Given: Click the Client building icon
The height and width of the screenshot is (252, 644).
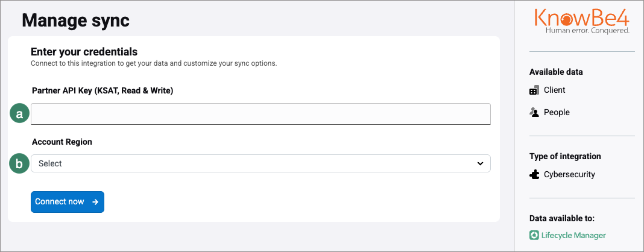Looking at the screenshot, I should pyautogui.click(x=534, y=90).
